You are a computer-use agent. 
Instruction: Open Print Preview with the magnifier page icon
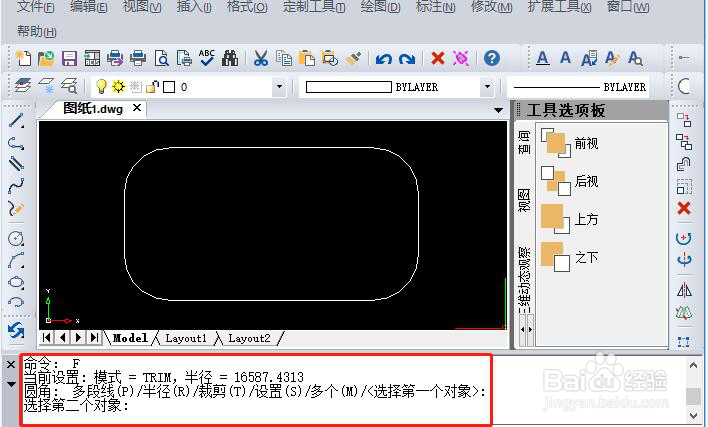coord(161,58)
